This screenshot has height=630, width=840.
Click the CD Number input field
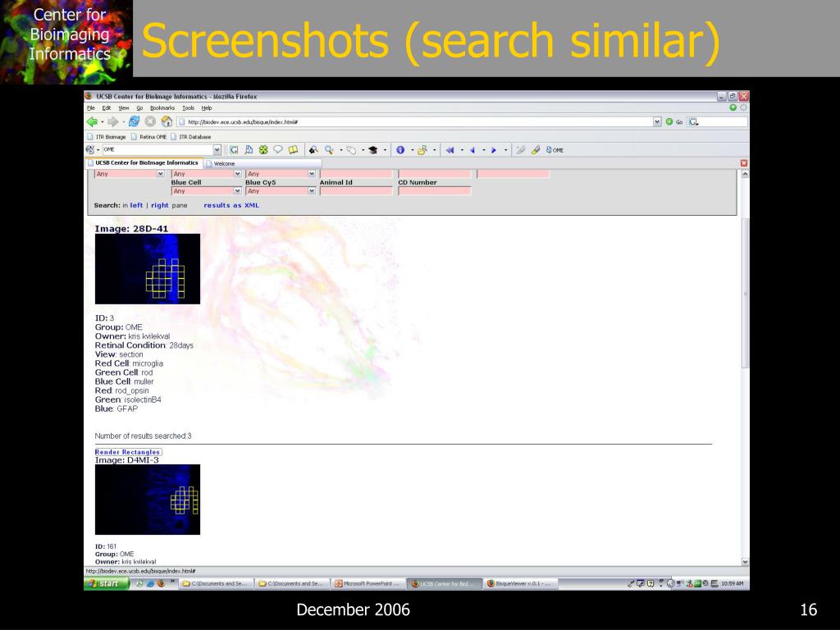click(435, 190)
